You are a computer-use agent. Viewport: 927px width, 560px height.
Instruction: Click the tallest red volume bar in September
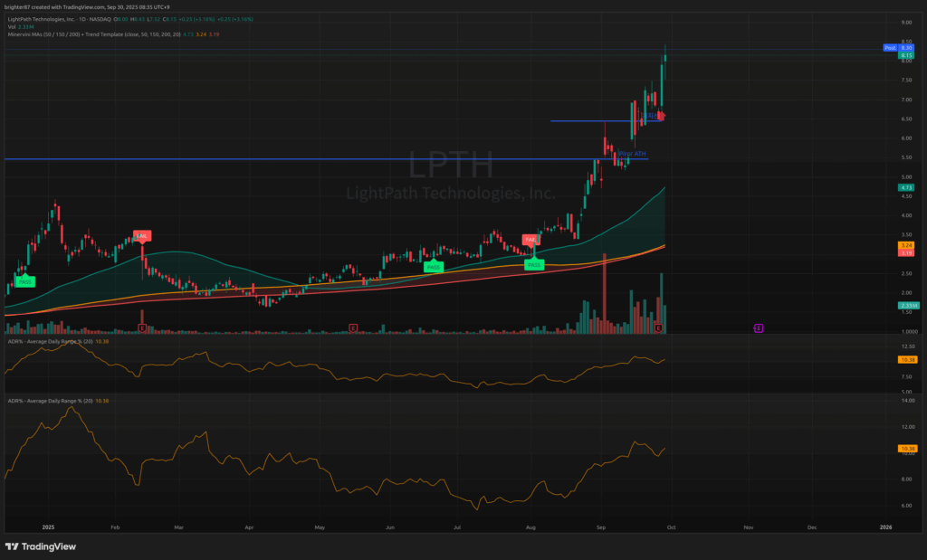(604, 294)
